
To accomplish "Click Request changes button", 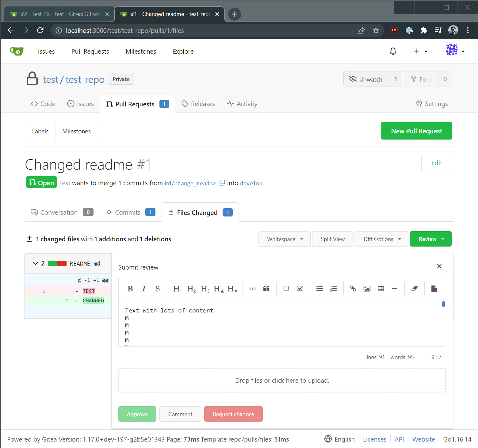I will (233, 414).
